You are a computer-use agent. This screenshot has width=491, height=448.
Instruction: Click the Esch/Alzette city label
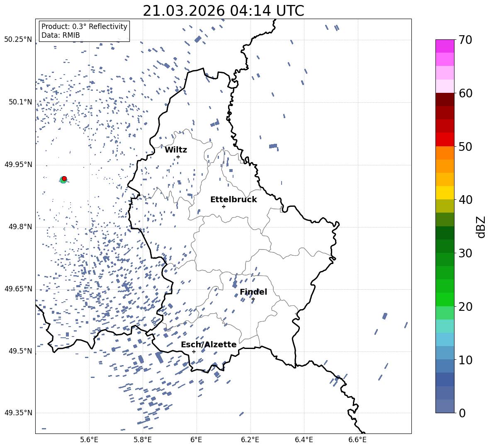pyautogui.click(x=209, y=344)
